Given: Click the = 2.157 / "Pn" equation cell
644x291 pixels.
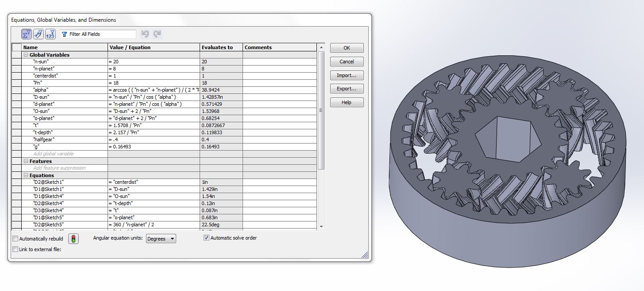Looking at the screenshot, I should pyautogui.click(x=154, y=132).
